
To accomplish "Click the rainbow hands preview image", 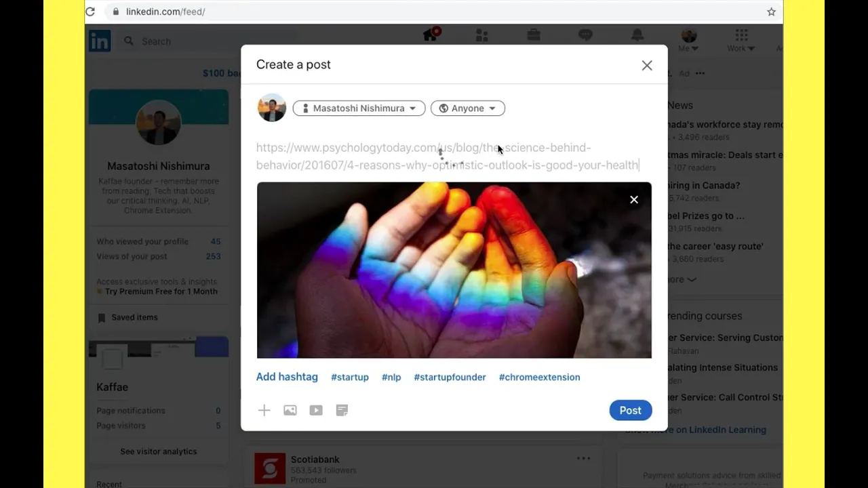I will tap(454, 270).
